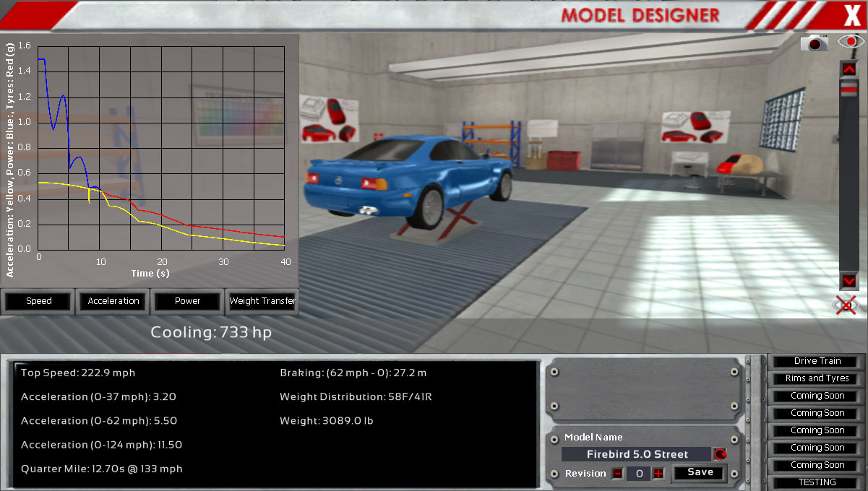The width and height of the screenshot is (868, 491).
Task: Click the Revision value field
Action: click(638, 474)
